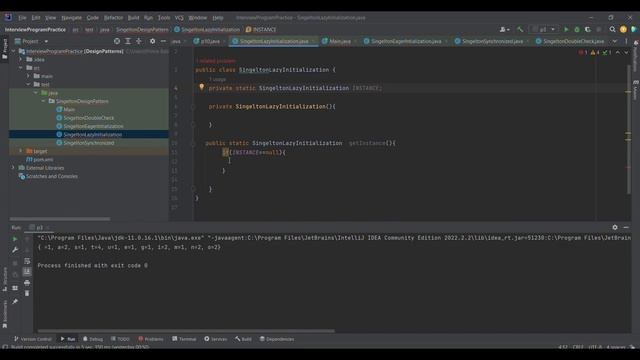Image resolution: width=640 pixels, height=360 pixels.
Task: Toggle soft-wrap in Run console
Action: 27,261
